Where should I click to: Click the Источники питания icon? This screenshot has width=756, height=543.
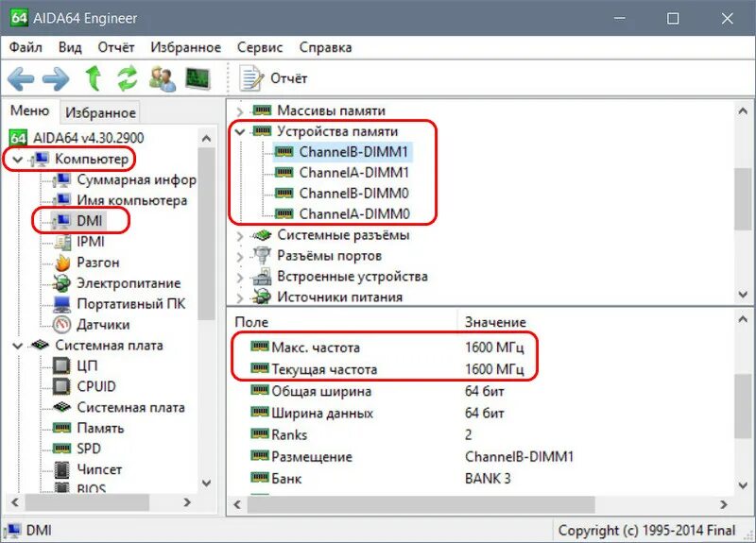pyautogui.click(x=263, y=297)
